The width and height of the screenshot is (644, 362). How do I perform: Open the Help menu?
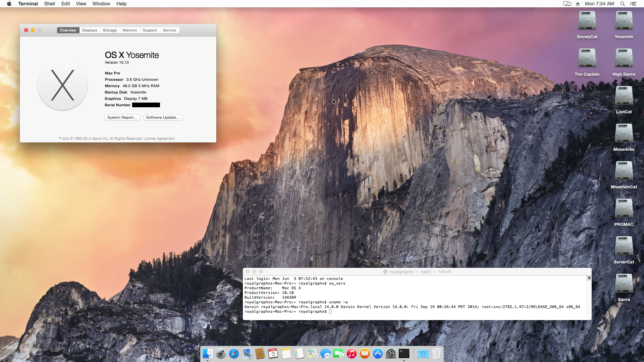click(121, 4)
